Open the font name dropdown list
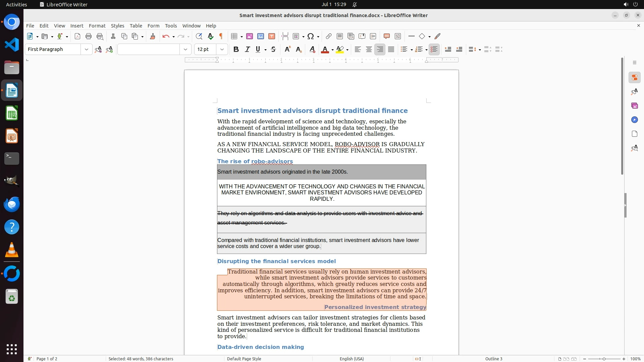 tap(185, 50)
